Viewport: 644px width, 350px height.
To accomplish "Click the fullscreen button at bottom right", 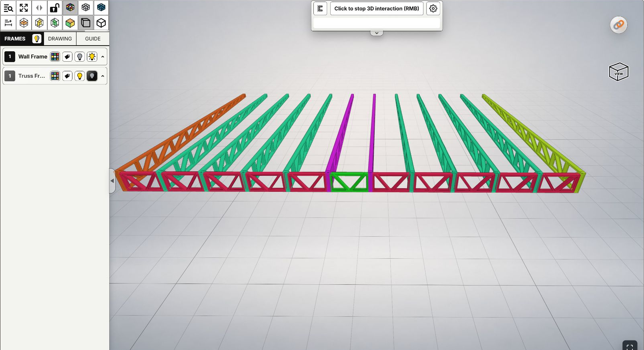I will click(x=630, y=346).
